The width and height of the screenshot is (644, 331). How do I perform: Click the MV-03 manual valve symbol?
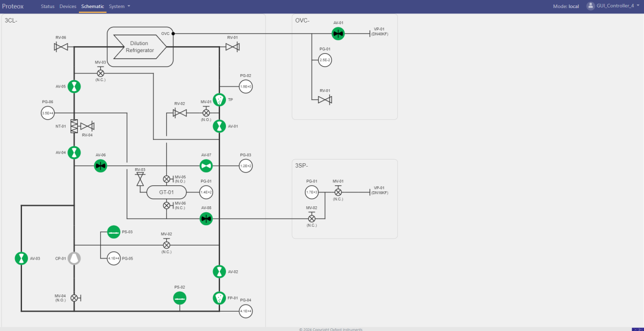[100, 73]
